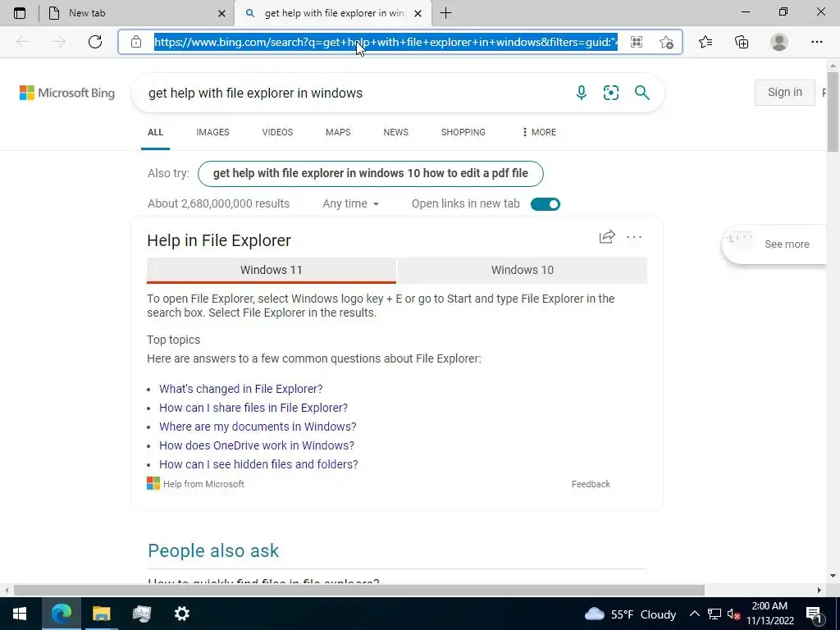Click the browser back arrow

(x=23, y=42)
